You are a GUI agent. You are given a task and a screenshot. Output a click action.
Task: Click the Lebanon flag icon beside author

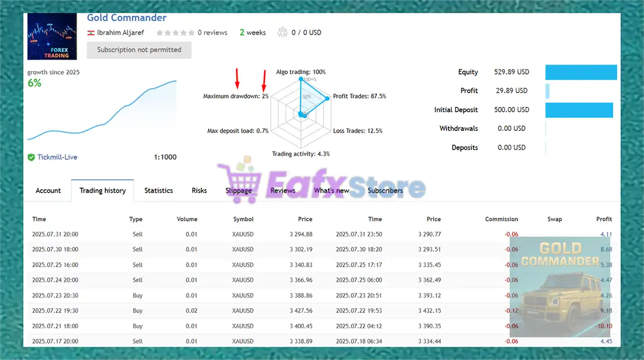[x=91, y=33]
